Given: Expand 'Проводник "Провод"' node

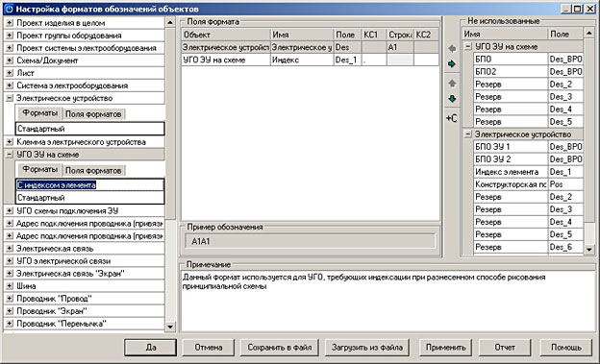Looking at the screenshot, I should [x=10, y=299].
